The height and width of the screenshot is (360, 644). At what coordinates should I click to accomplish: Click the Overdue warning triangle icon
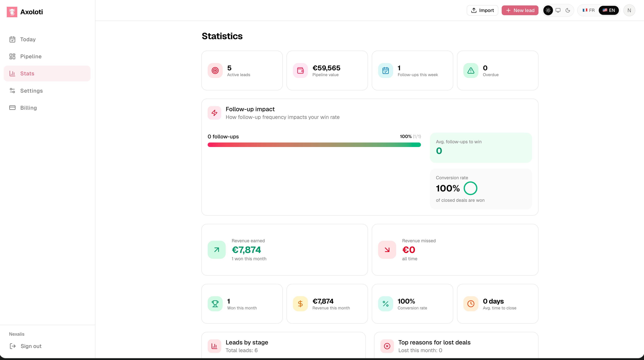(471, 71)
